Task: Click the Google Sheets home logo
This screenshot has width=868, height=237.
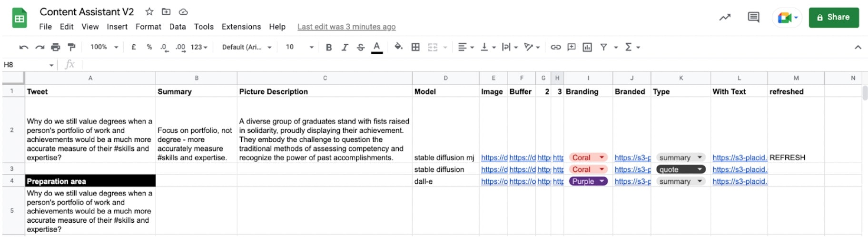Action: pyautogui.click(x=20, y=19)
